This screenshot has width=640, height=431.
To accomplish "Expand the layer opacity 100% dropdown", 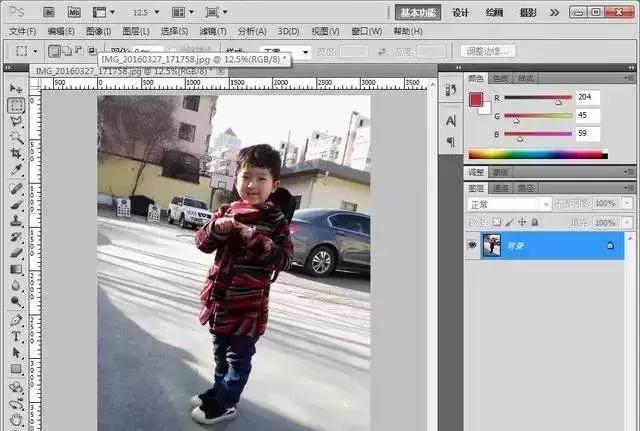I will 627,203.
